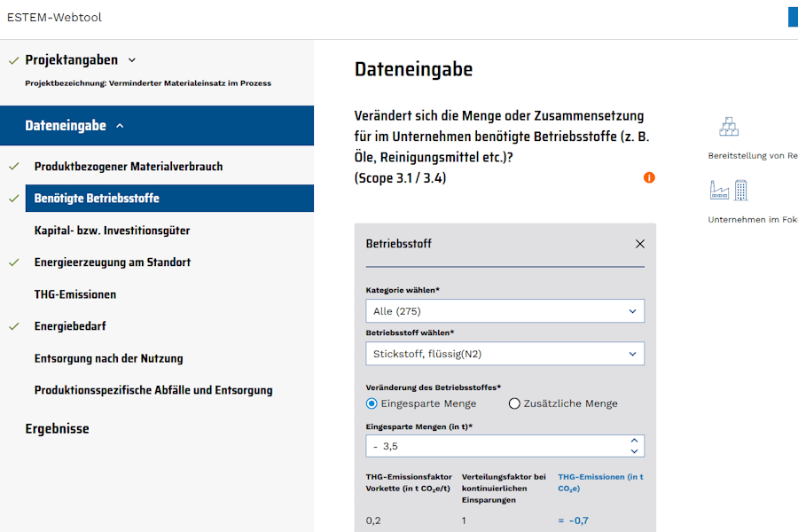The height and width of the screenshot is (532, 798).
Task: Go to Kapital- bzw. Investitionsgüter
Action: click(112, 231)
